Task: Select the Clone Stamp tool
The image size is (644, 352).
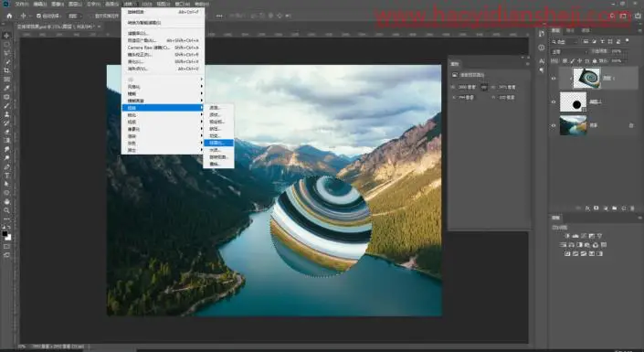Action: pos(6,114)
